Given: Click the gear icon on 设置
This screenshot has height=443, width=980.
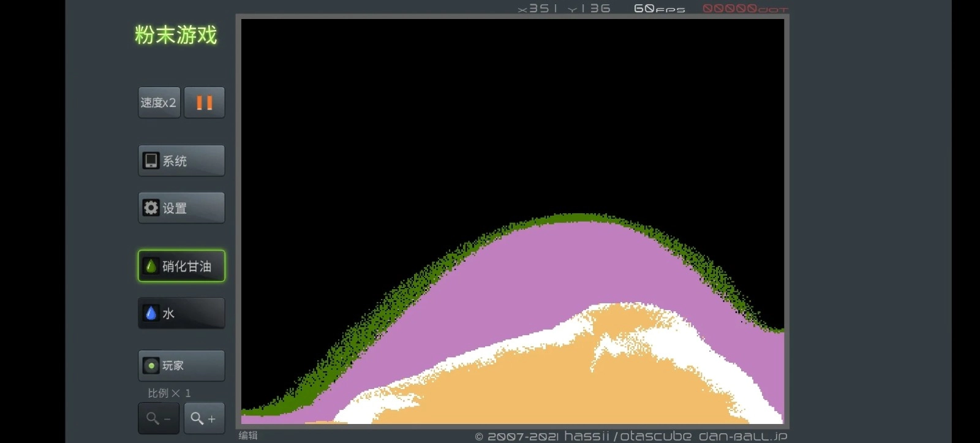Looking at the screenshot, I should (x=151, y=208).
